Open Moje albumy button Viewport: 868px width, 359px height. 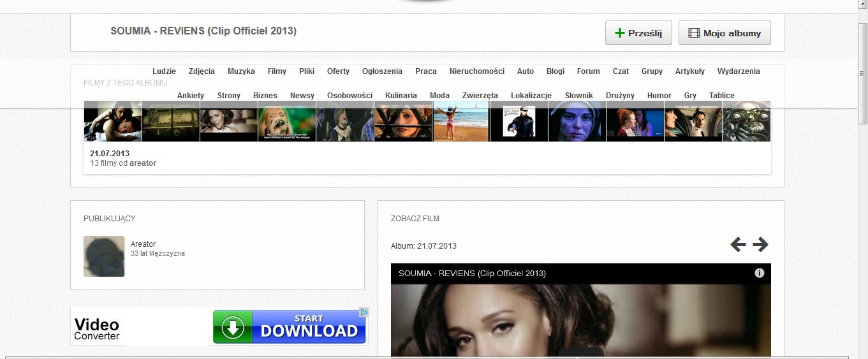click(725, 33)
